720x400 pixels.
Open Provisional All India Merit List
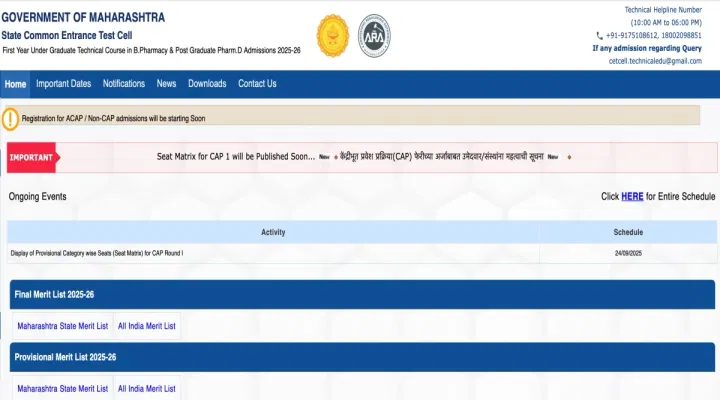tap(146, 388)
